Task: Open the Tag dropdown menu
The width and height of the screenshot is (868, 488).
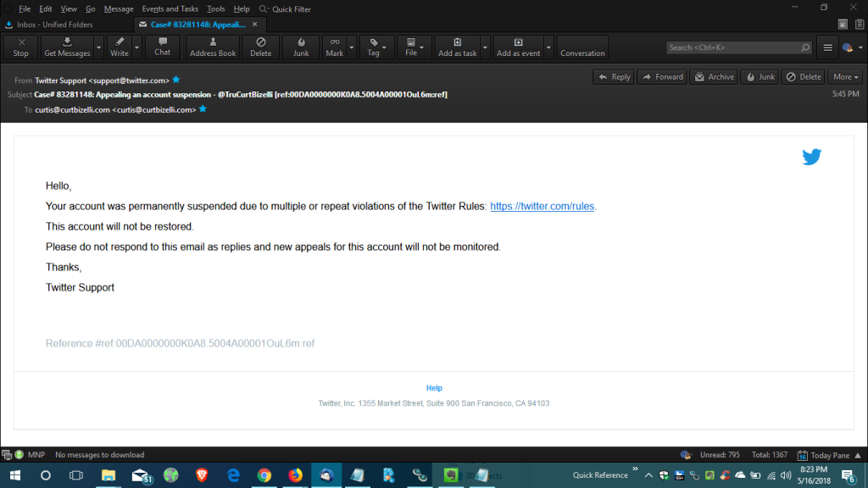Action: point(376,47)
